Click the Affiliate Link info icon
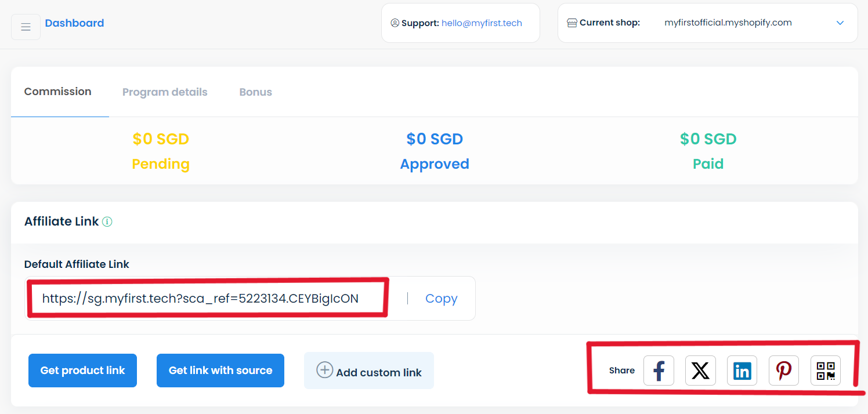The height and width of the screenshot is (414, 868). pyautogui.click(x=107, y=221)
